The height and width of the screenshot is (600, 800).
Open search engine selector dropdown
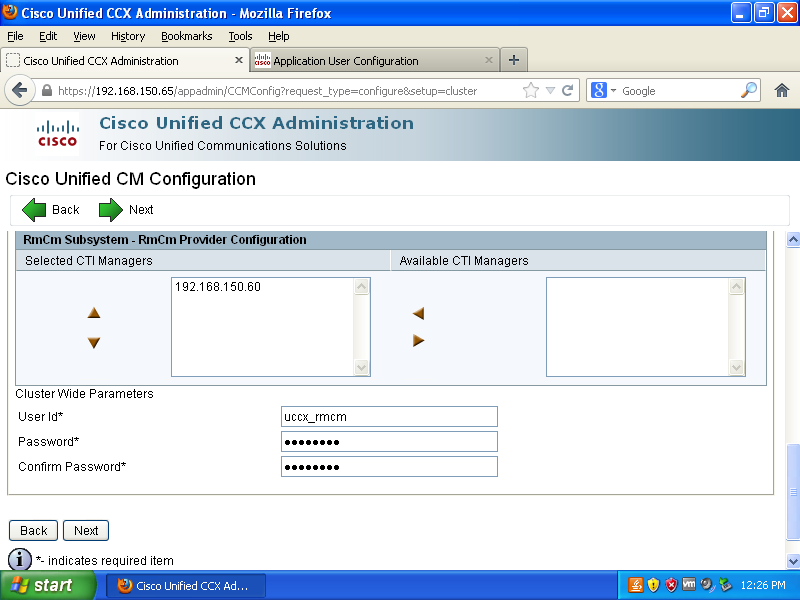(613, 91)
